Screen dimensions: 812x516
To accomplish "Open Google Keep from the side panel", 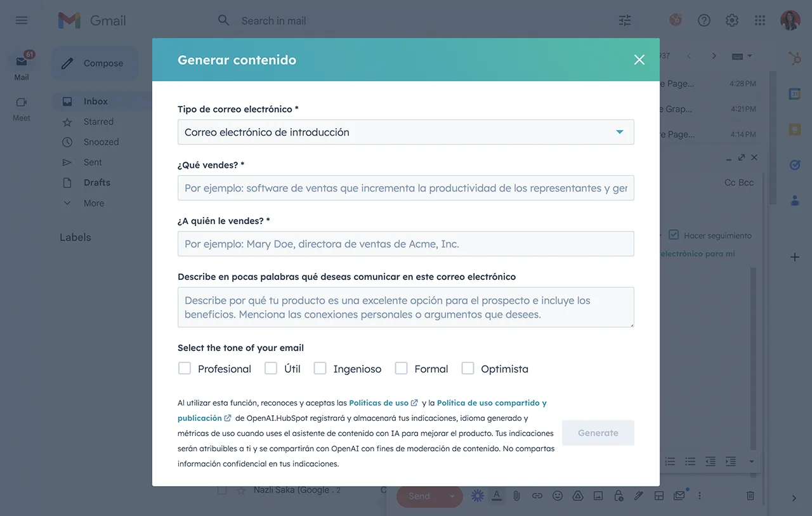I will [794, 129].
